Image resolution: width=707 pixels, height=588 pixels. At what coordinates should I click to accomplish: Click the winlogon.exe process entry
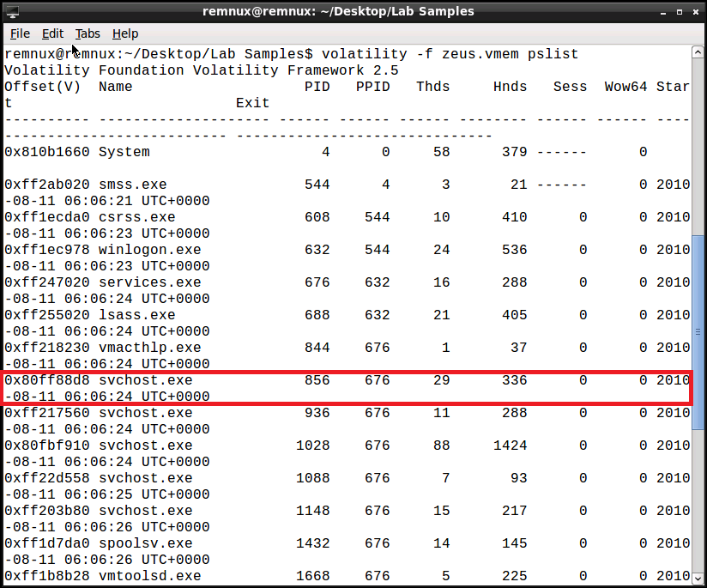click(149, 250)
